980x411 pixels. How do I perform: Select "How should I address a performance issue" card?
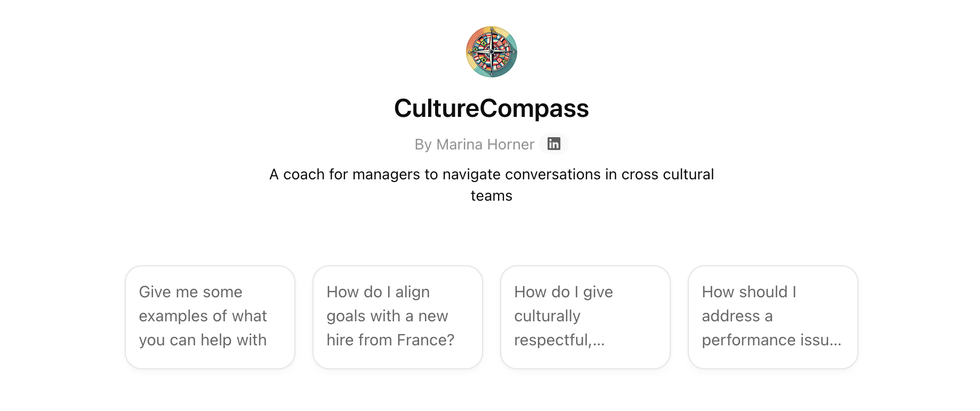[773, 317]
